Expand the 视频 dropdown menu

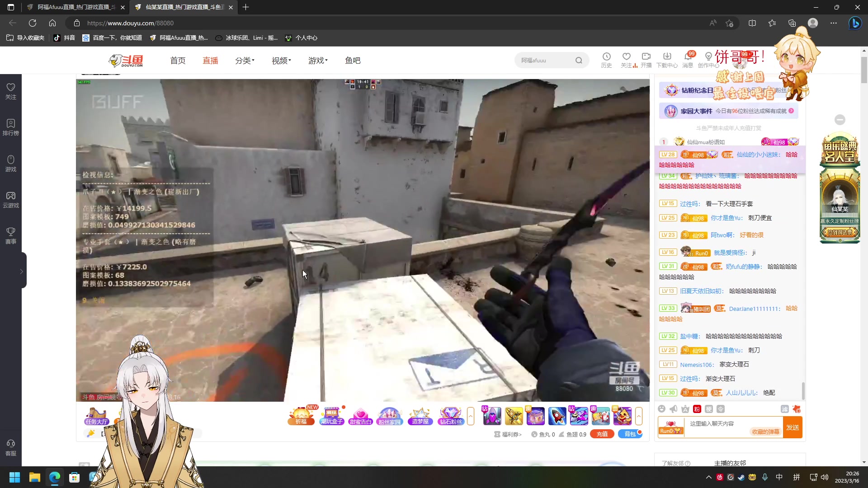[x=281, y=61]
